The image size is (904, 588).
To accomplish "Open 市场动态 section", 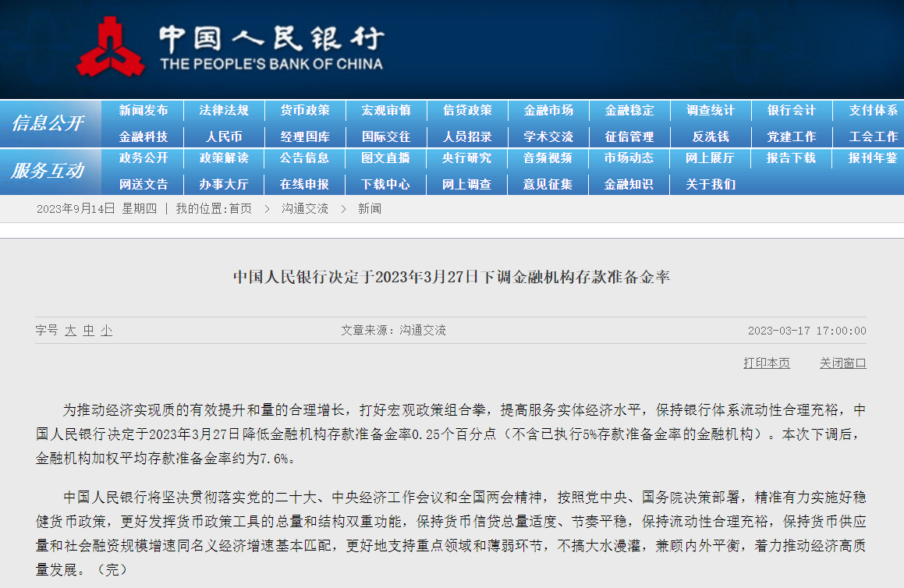I will point(629,158).
